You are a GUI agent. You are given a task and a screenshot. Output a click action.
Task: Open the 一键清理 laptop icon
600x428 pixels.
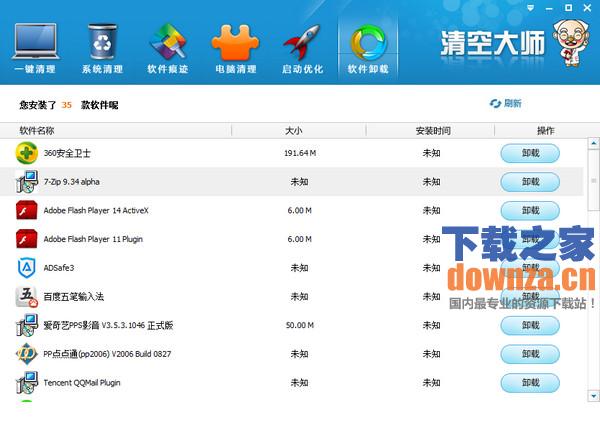pos(35,41)
